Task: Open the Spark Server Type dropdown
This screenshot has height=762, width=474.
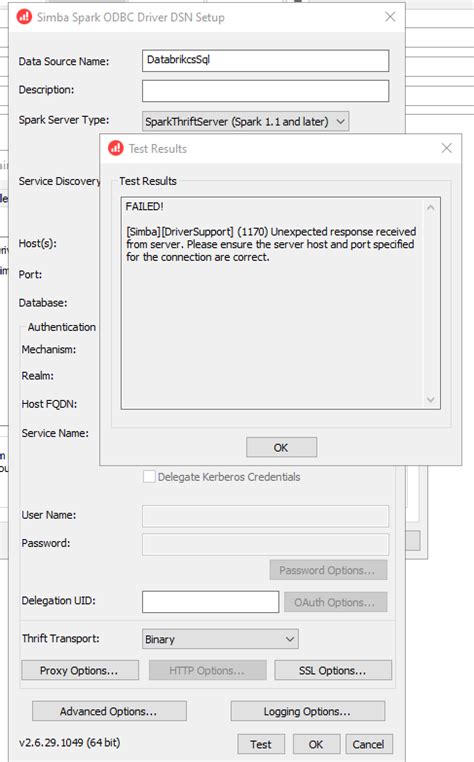Action: (246, 121)
